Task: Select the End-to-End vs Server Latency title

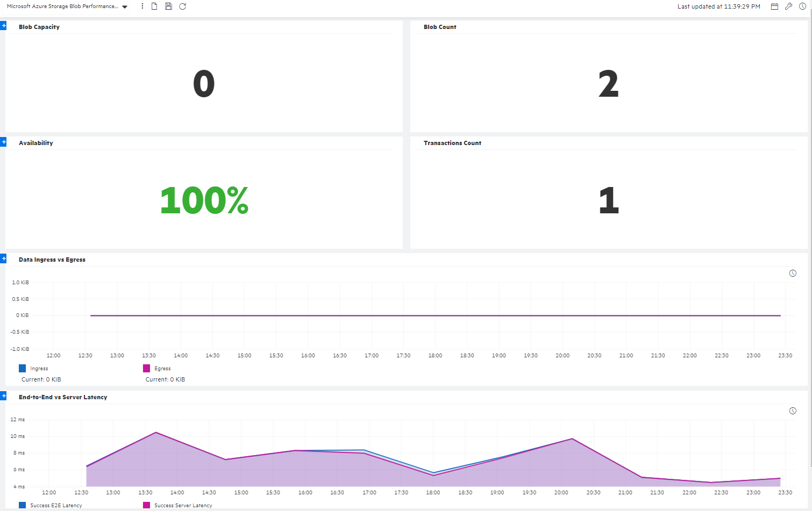Action: tap(63, 397)
